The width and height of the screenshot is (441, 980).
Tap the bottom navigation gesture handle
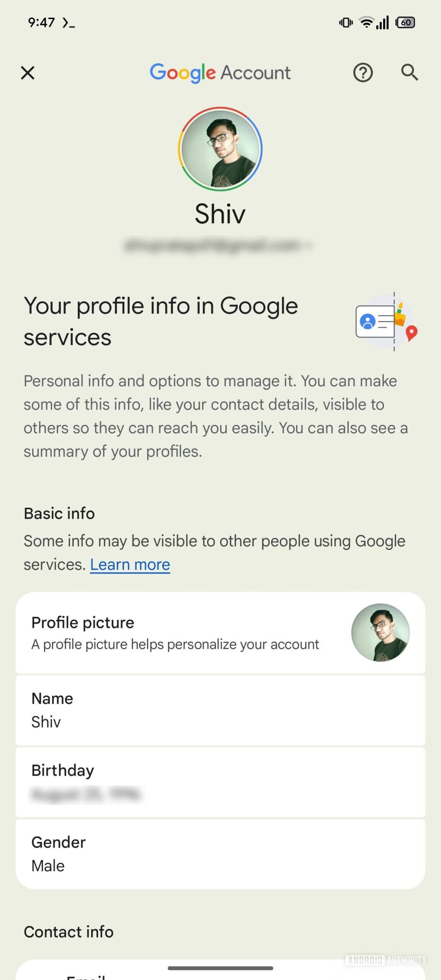220,968
